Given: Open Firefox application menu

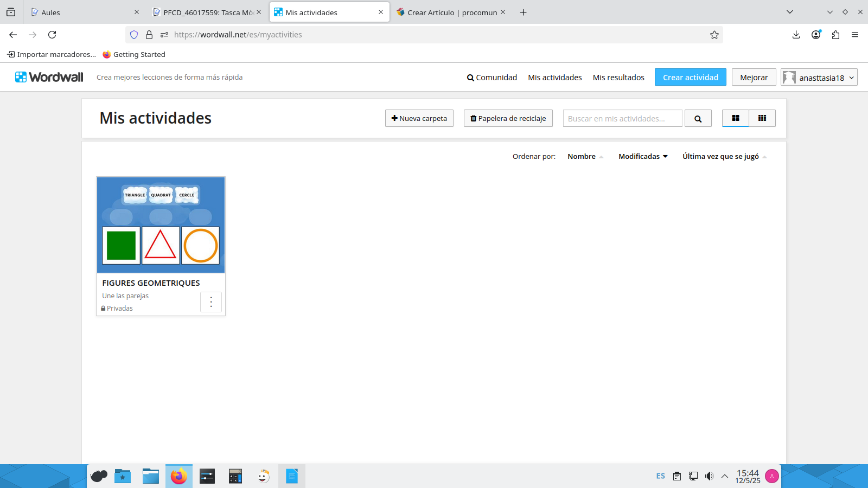Looking at the screenshot, I should coord(855,35).
